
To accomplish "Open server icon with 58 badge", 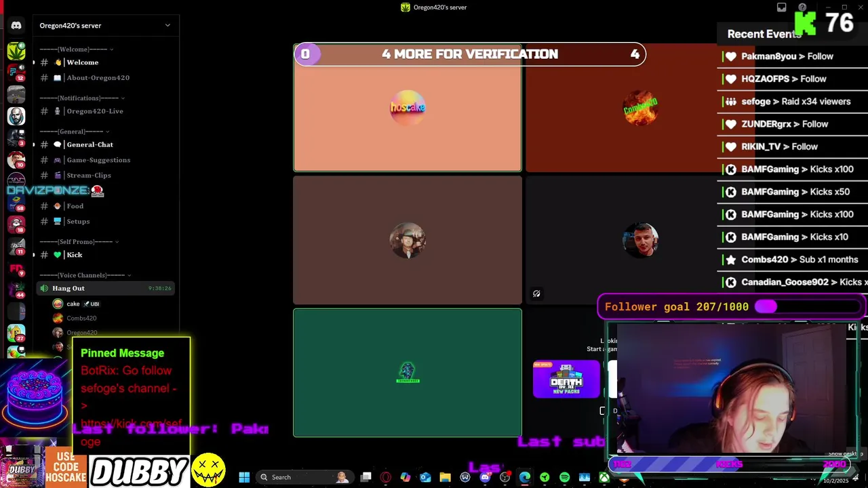I will 16,202.
